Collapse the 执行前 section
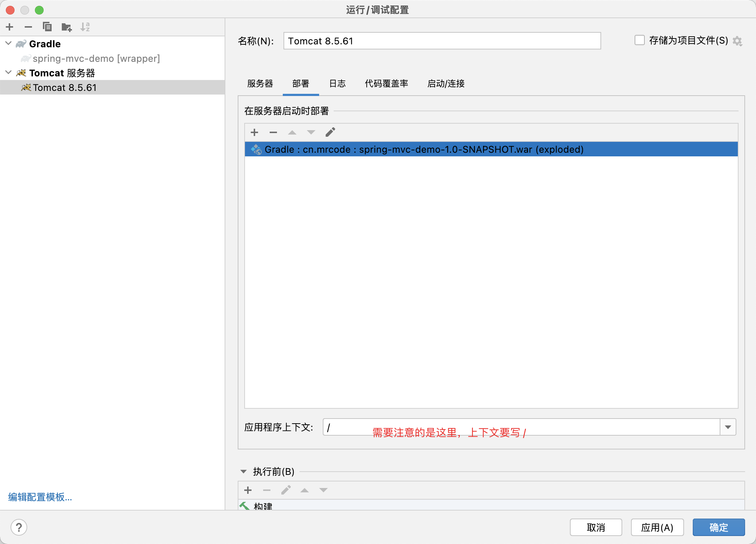756x544 pixels. 244,472
